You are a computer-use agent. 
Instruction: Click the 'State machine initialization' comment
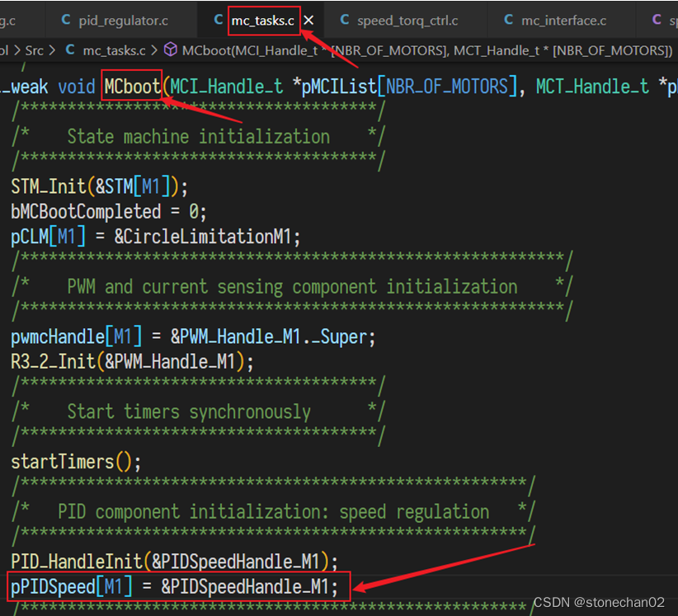point(199,137)
